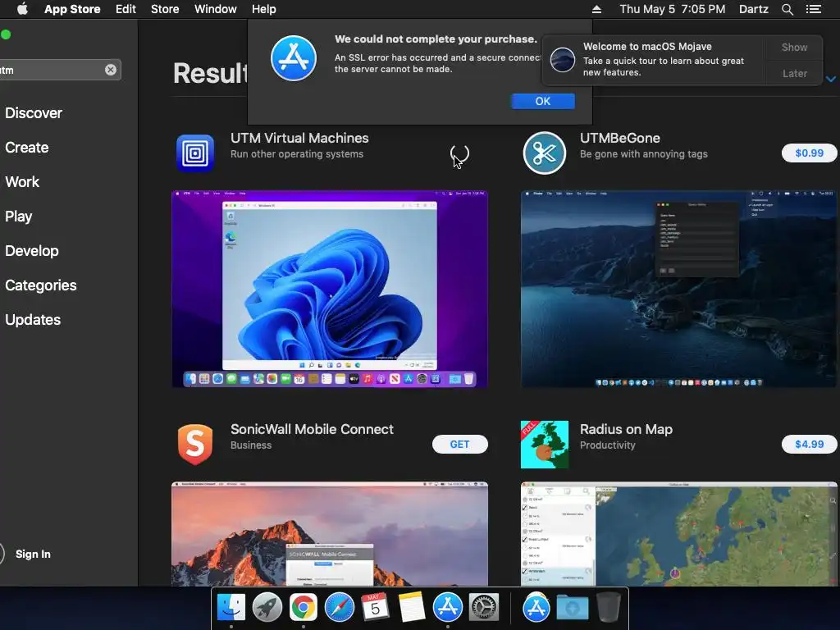Click the Productivity label under Radius on Map
This screenshot has width=840, height=630.
click(608, 445)
